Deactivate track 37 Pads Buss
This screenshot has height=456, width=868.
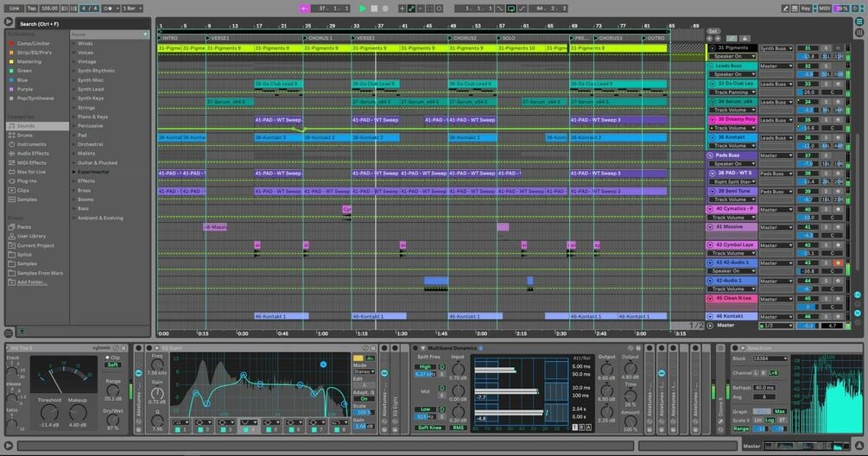point(808,155)
